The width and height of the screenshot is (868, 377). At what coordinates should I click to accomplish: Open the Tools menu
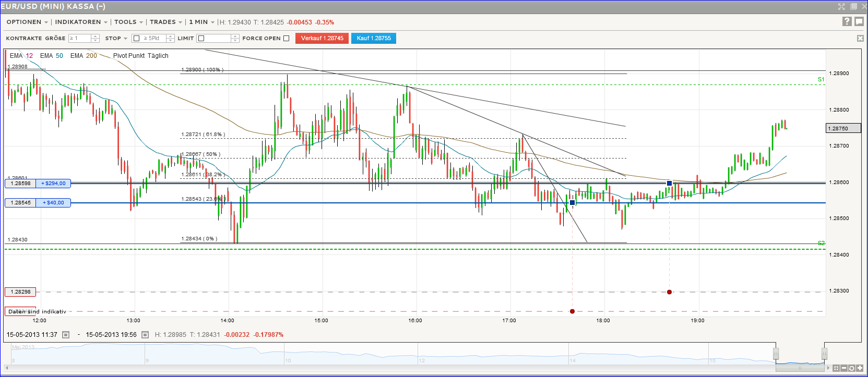click(128, 22)
